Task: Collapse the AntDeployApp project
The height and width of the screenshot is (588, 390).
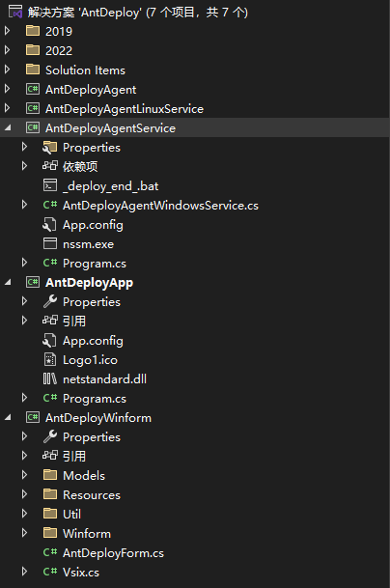Action: (8, 282)
